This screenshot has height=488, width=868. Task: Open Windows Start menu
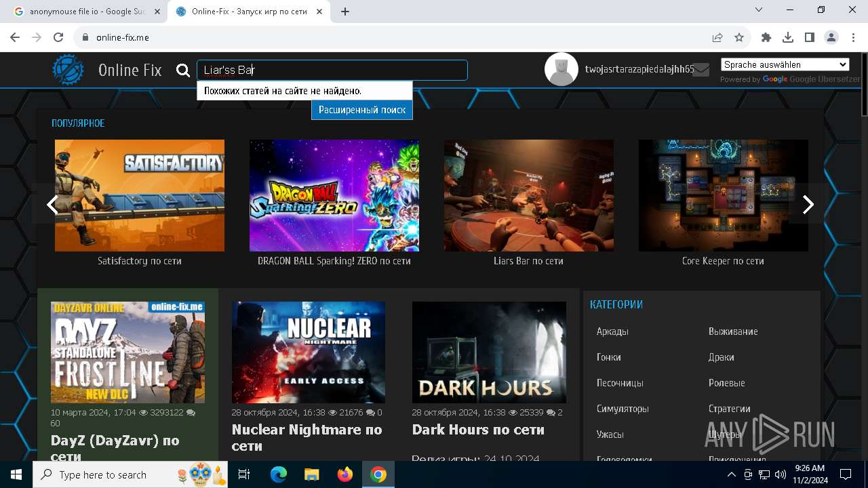pyautogui.click(x=16, y=474)
